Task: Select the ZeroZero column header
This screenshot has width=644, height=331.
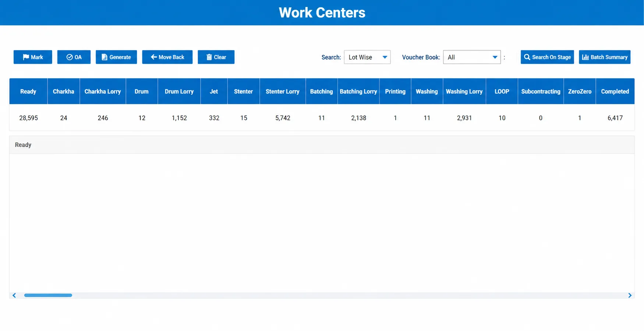Action: [580, 91]
